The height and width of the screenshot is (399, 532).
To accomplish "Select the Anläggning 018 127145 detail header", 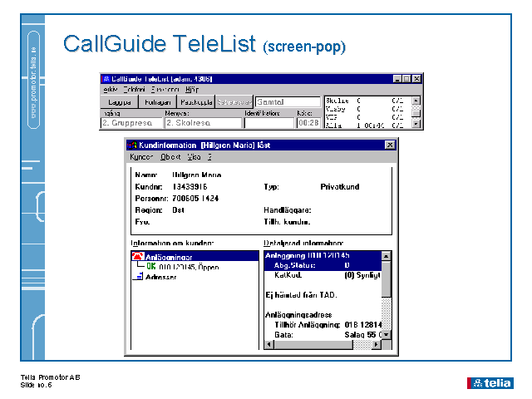I will click(x=323, y=255).
